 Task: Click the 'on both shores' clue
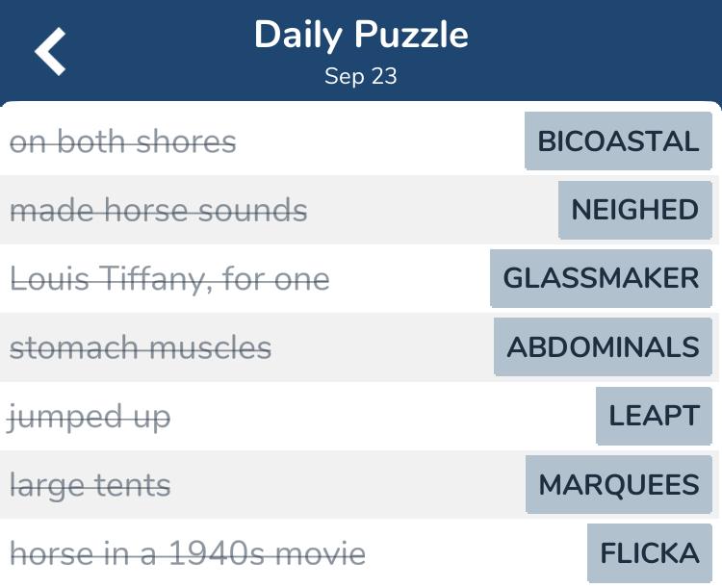click(x=123, y=141)
